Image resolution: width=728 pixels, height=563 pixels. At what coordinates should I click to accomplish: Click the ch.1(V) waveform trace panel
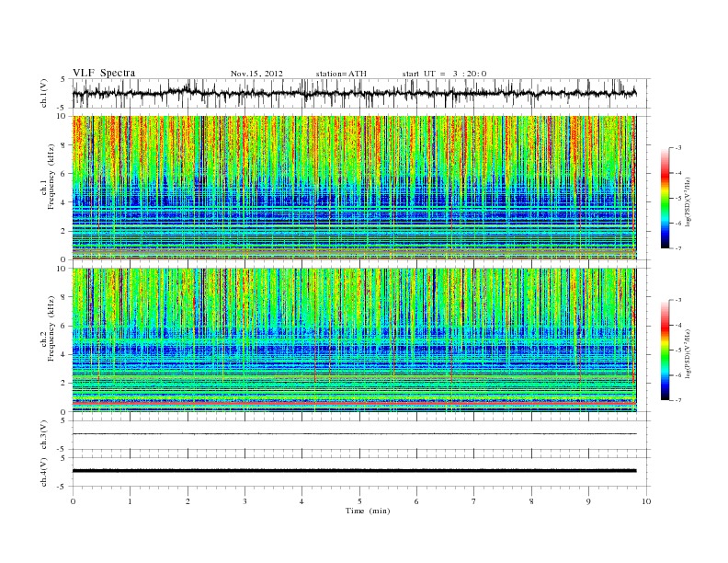(361, 93)
